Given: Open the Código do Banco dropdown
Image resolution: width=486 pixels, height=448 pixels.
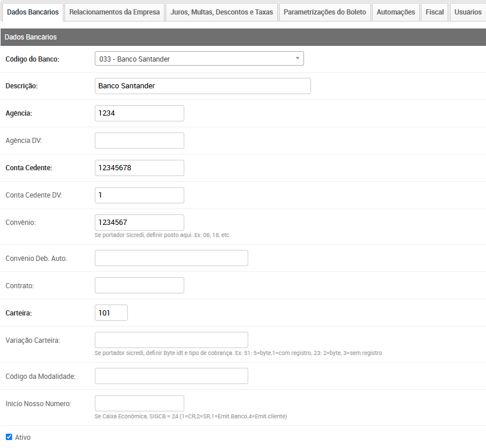Looking at the screenshot, I should click(199, 59).
